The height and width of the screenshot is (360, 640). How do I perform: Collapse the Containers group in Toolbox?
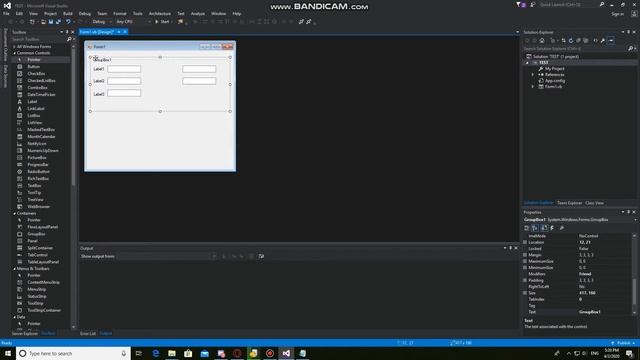(x=14, y=213)
